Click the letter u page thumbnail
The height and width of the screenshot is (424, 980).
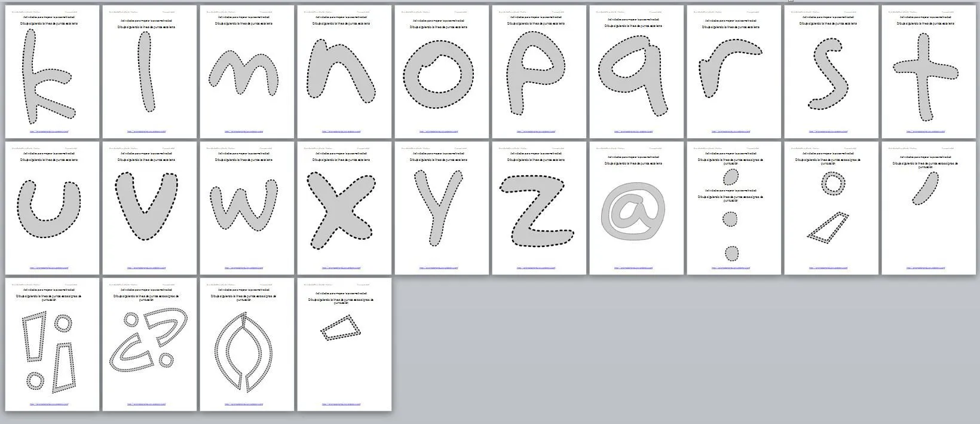52,208
